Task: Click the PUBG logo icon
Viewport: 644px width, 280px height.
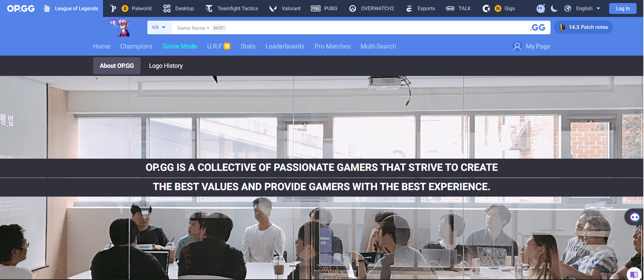Action: (x=316, y=8)
